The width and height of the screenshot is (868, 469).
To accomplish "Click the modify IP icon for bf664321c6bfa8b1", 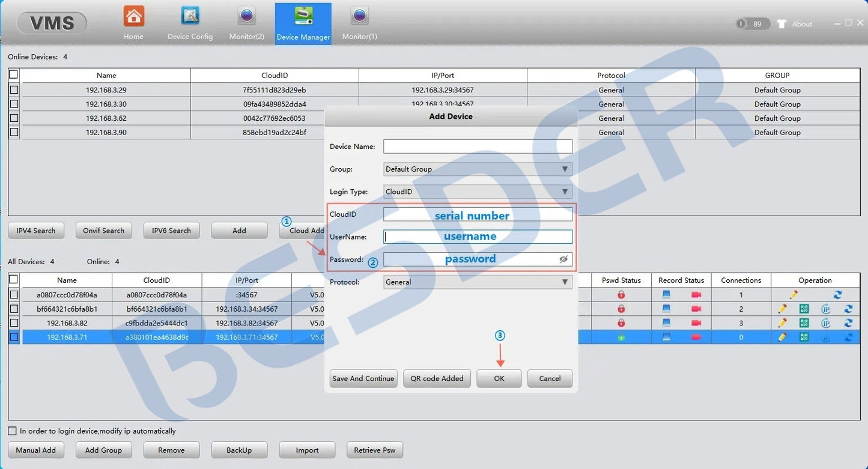I will [826, 309].
